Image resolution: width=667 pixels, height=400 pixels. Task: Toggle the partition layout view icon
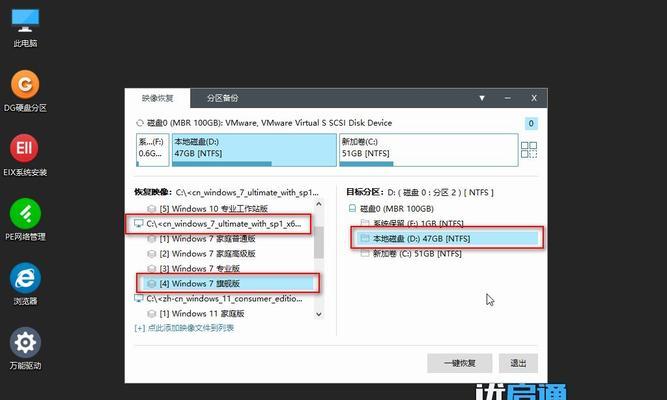pyautogui.click(x=529, y=150)
